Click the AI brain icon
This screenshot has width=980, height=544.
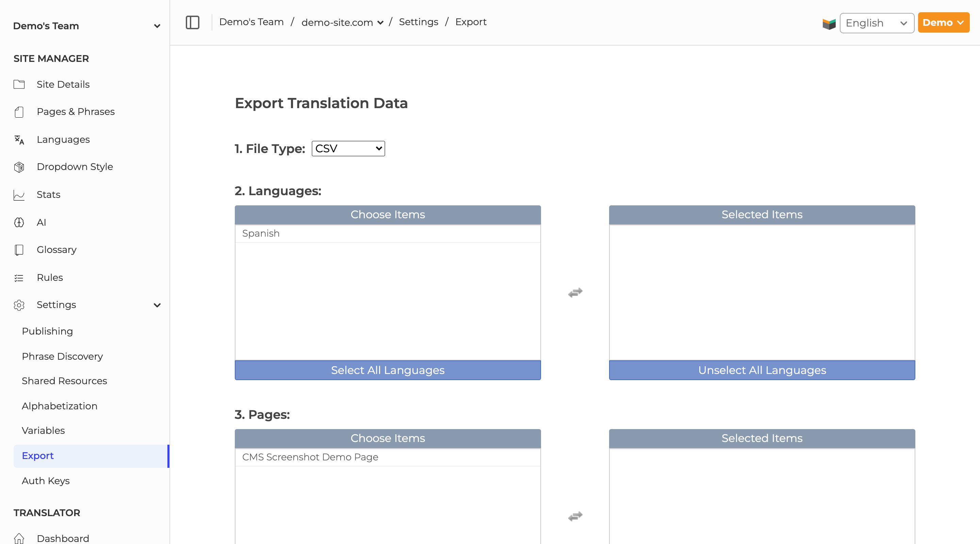click(19, 222)
